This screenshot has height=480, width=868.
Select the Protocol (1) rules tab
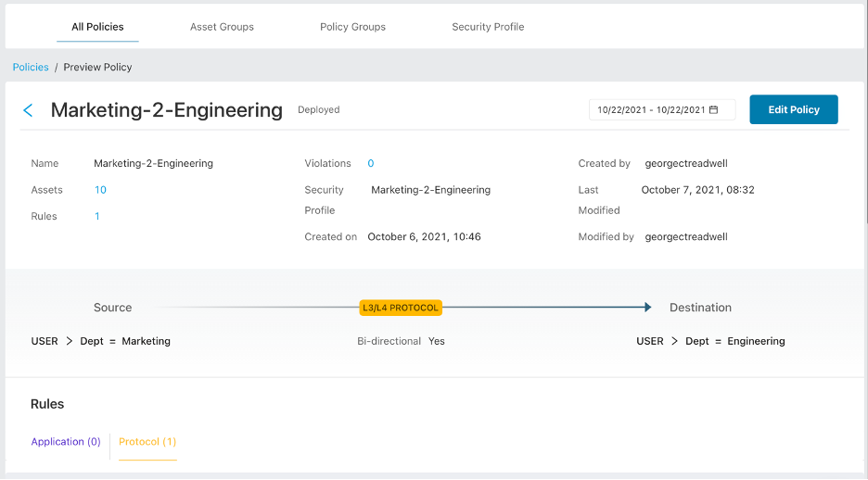(x=147, y=441)
